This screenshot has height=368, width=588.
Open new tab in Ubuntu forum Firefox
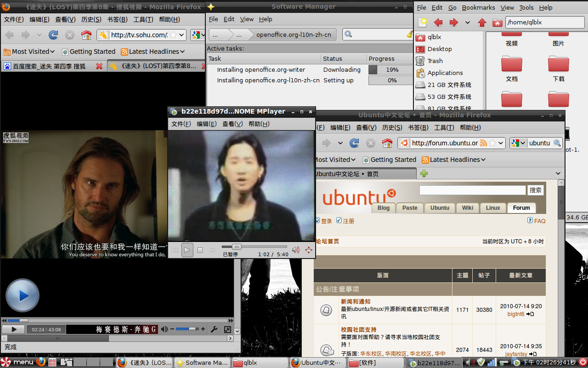pos(424,173)
